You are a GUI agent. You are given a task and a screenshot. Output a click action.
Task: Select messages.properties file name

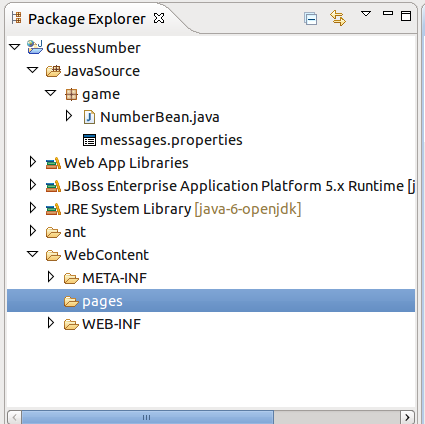171,140
